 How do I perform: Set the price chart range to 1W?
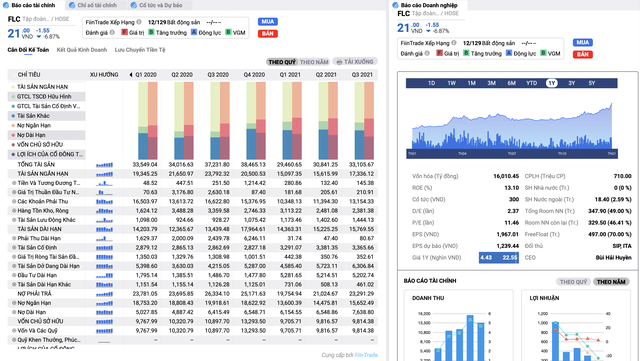click(x=451, y=83)
